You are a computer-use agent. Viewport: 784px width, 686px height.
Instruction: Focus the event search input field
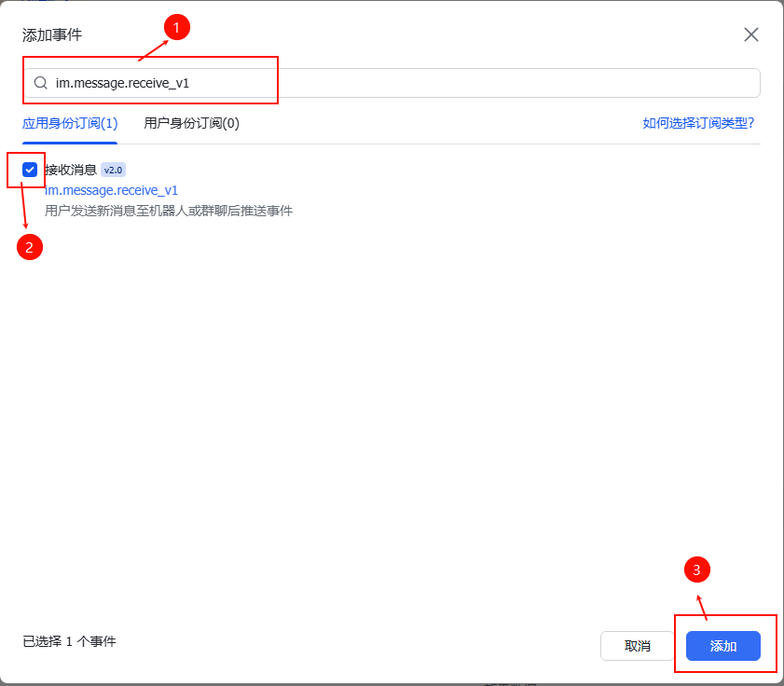392,83
